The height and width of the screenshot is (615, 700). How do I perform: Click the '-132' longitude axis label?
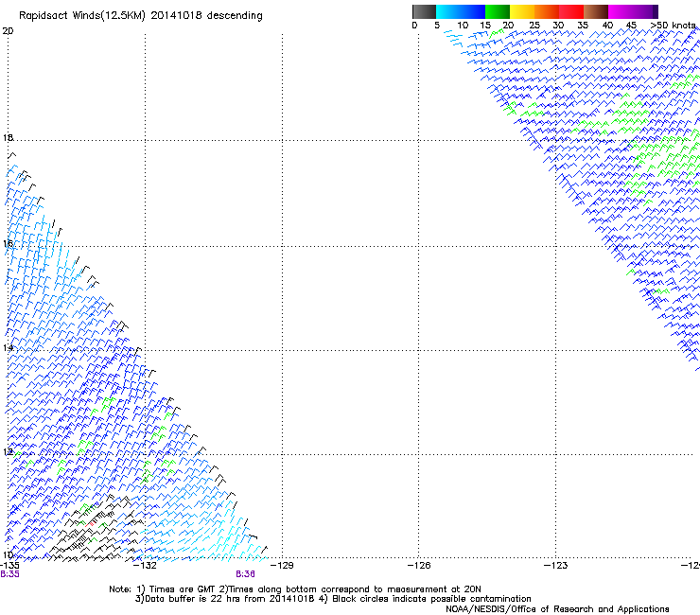click(145, 566)
